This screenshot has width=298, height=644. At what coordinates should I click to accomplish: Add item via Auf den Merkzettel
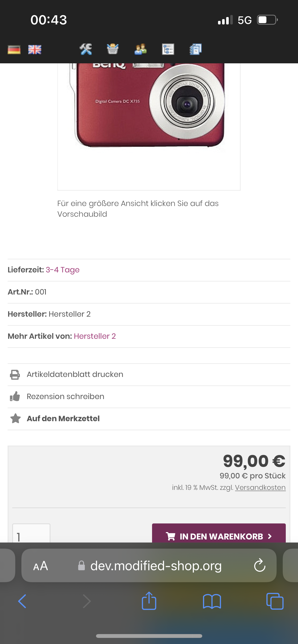(63, 419)
